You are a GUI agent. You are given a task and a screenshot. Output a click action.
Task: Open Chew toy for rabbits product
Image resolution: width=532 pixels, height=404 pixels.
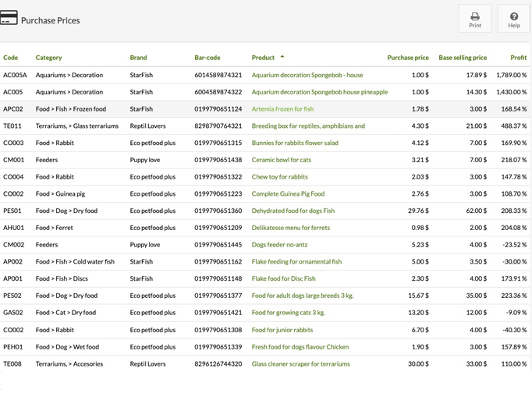coord(279,177)
